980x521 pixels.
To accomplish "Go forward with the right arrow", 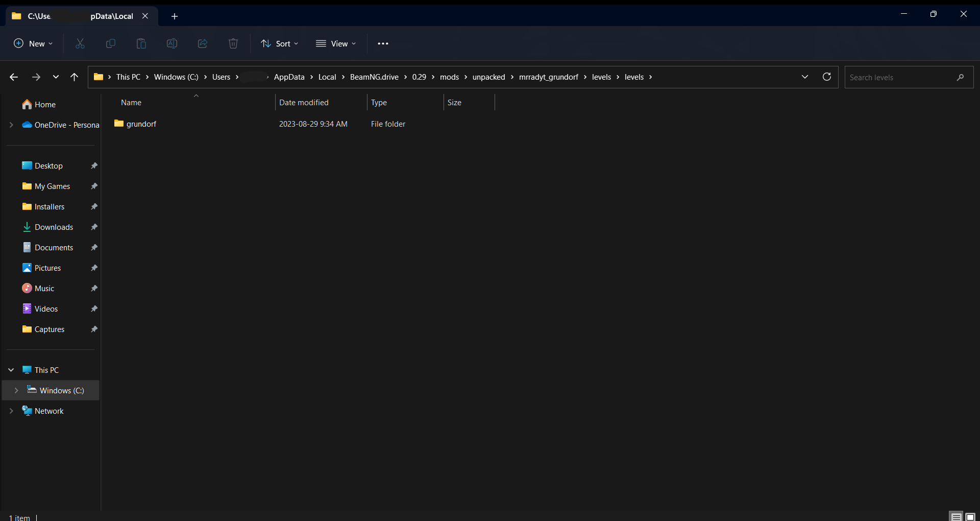I will (x=36, y=77).
